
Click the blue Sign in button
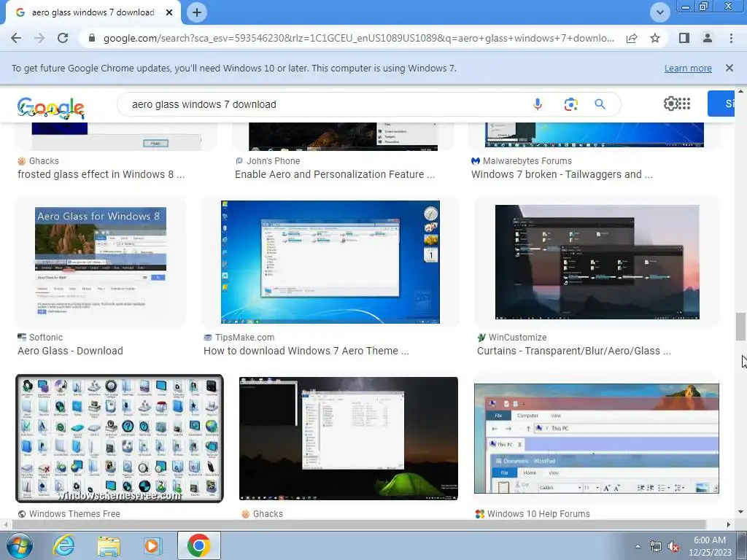click(x=721, y=104)
